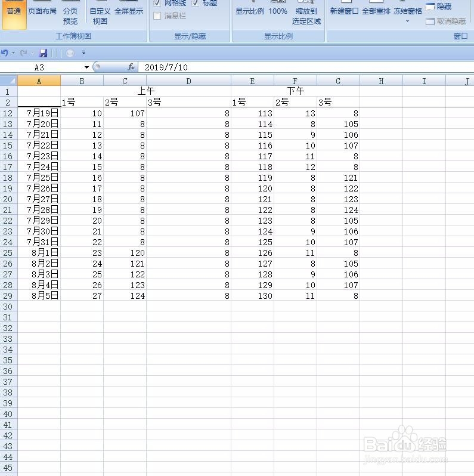This screenshot has height=476, width=474.
Task: Click the Undo arrow icon
Action: [x=5, y=53]
